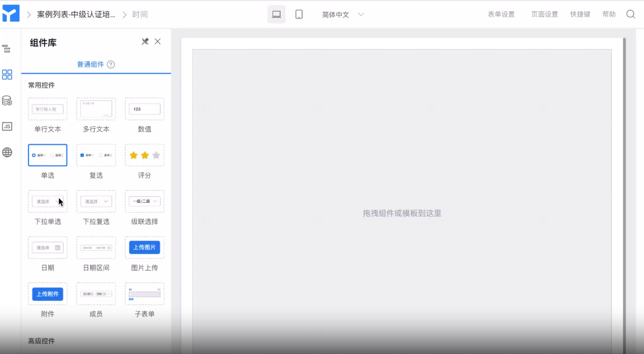
Task: Select the 下拉单选 dropdown component
Action: (x=48, y=201)
